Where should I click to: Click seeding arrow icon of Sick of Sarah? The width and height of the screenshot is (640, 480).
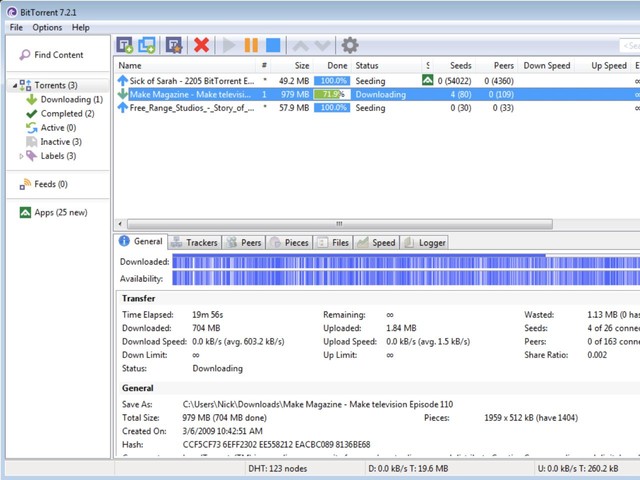(x=122, y=80)
